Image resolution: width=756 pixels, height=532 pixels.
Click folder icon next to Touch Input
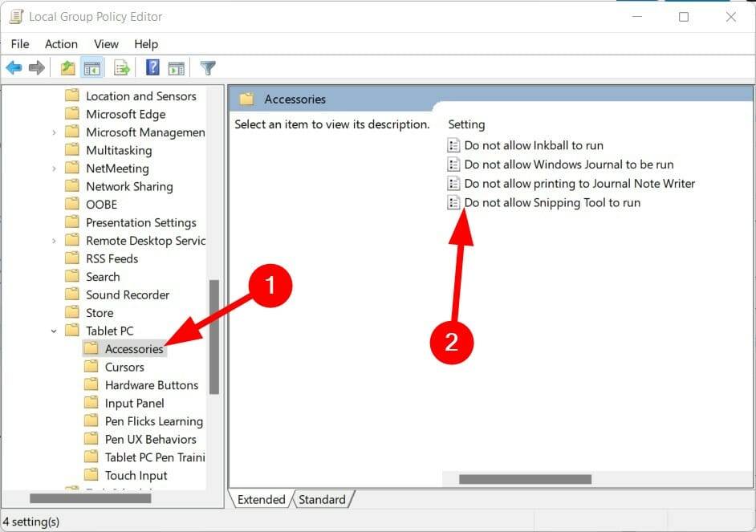click(91, 475)
